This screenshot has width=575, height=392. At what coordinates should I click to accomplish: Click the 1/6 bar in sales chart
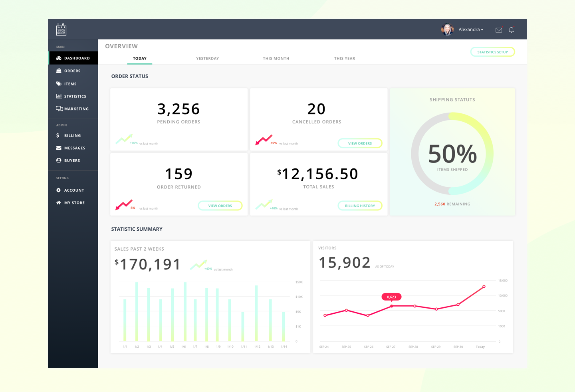click(x=185, y=311)
